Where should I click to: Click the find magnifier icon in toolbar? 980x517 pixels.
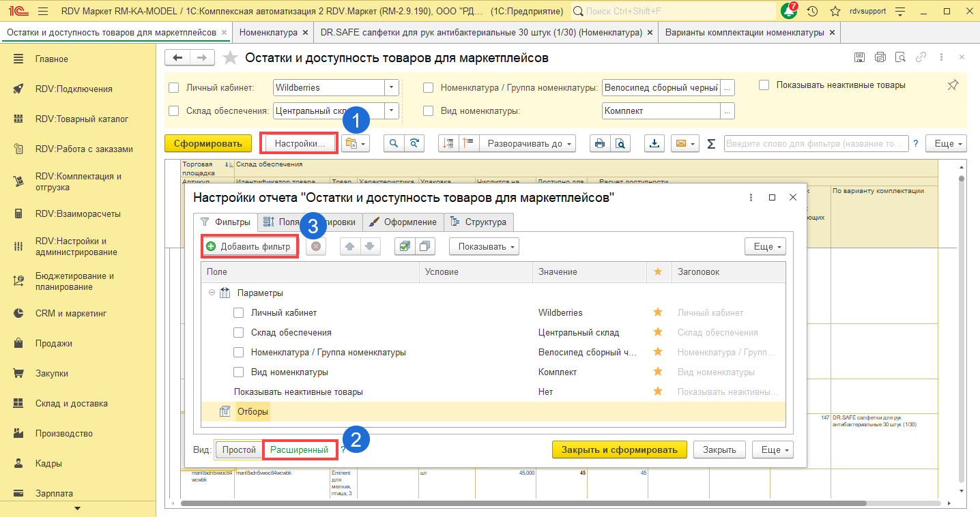coord(394,143)
